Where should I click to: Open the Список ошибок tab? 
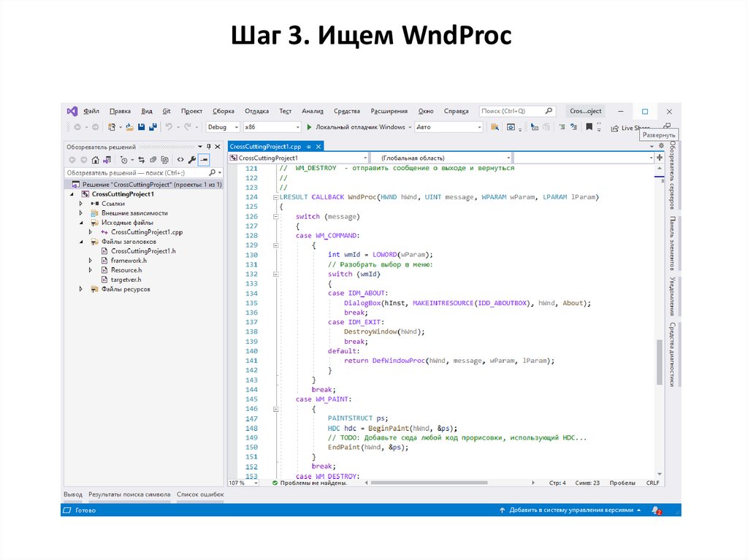click(x=200, y=494)
